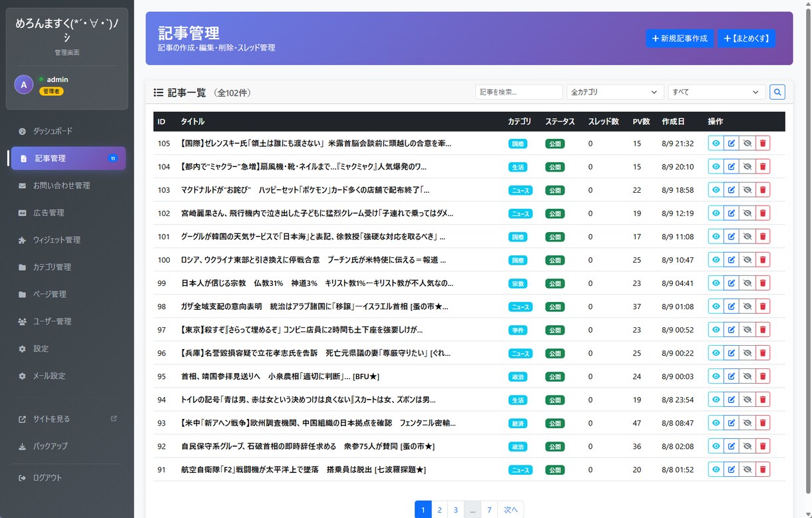Delete article 100 using its trash icon
812x518 pixels.
tap(763, 259)
